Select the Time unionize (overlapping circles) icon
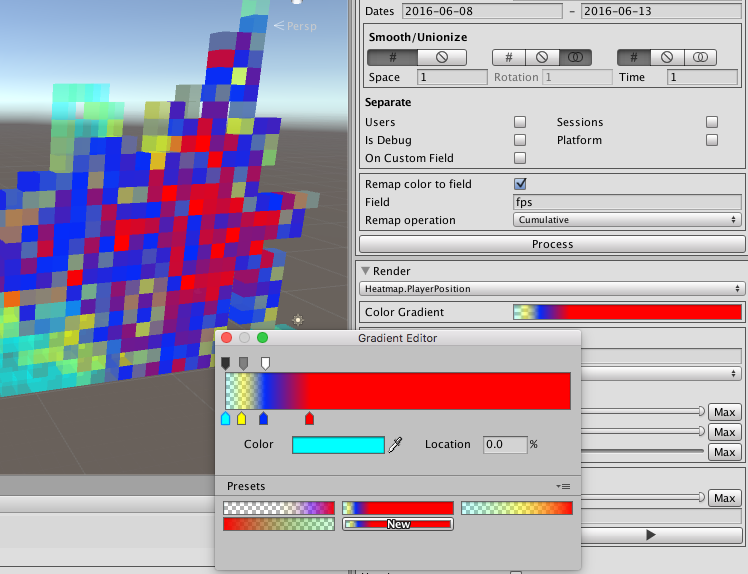The width and height of the screenshot is (748, 574). click(x=698, y=58)
